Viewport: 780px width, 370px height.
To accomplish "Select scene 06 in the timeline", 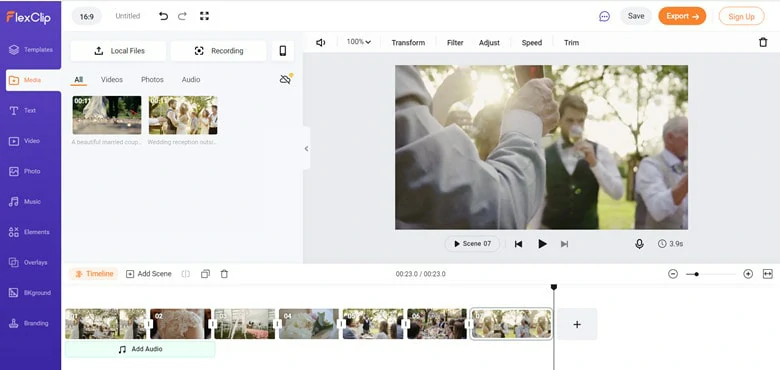I will click(x=437, y=324).
